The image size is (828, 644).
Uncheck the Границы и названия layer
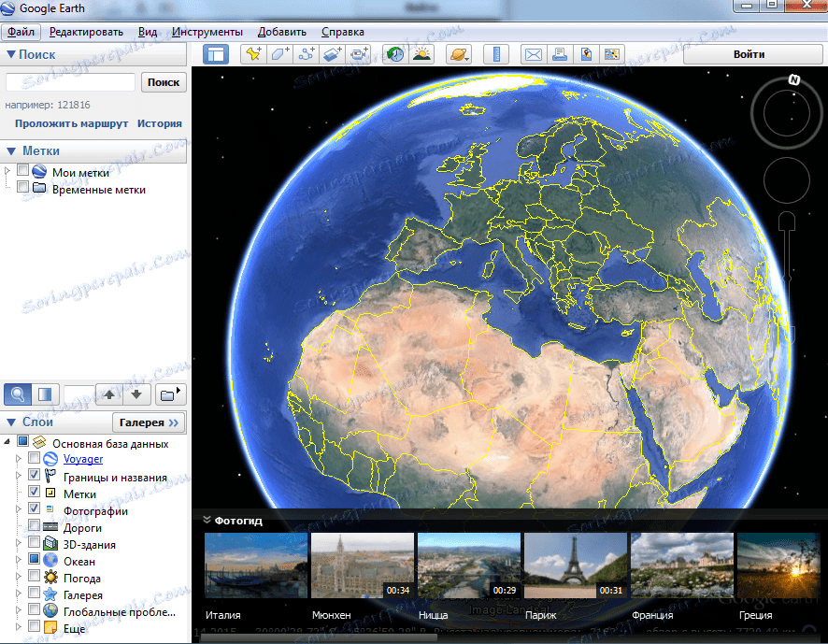point(35,475)
